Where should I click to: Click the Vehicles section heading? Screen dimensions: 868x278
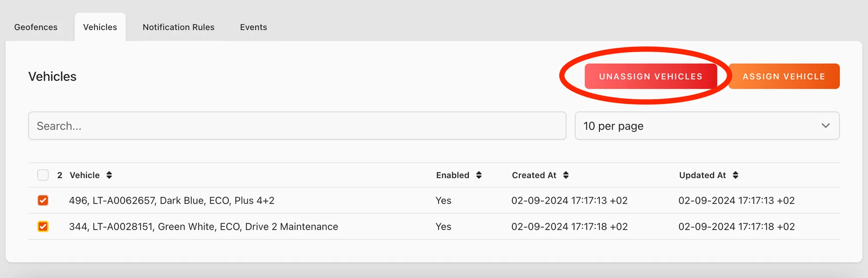coord(53,76)
